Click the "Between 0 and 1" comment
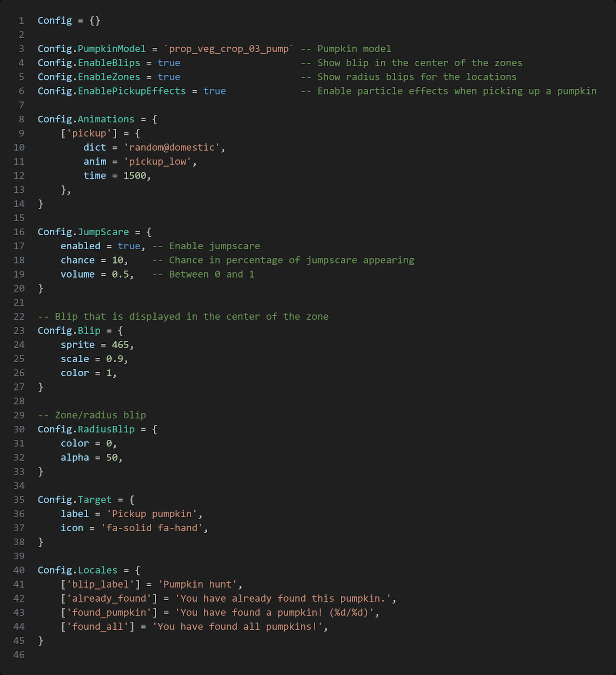 pyautogui.click(x=203, y=274)
